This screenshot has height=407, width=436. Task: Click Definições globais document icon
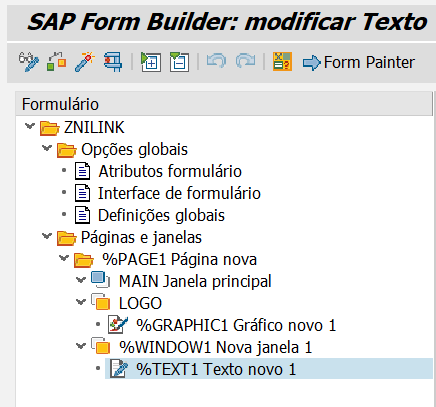[x=82, y=215]
